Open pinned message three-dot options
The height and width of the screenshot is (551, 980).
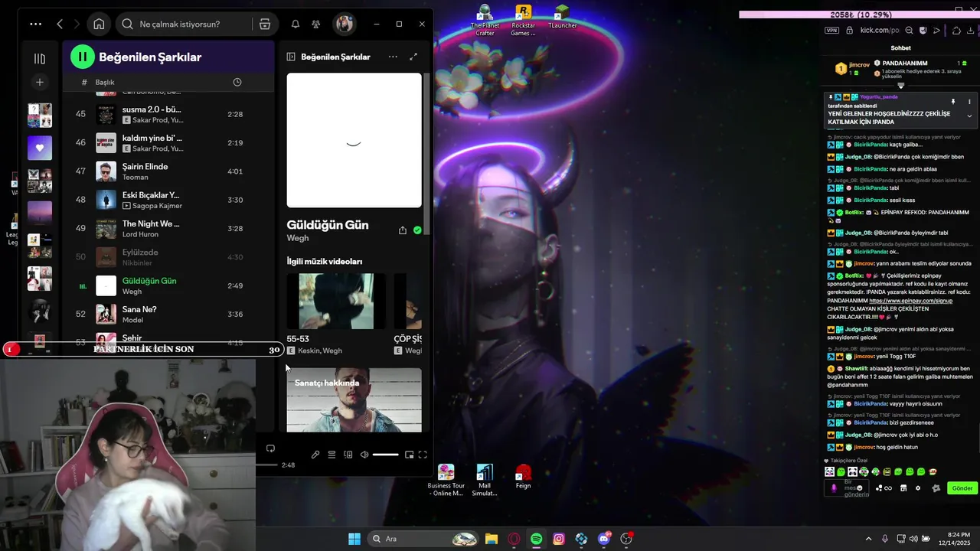point(969,102)
